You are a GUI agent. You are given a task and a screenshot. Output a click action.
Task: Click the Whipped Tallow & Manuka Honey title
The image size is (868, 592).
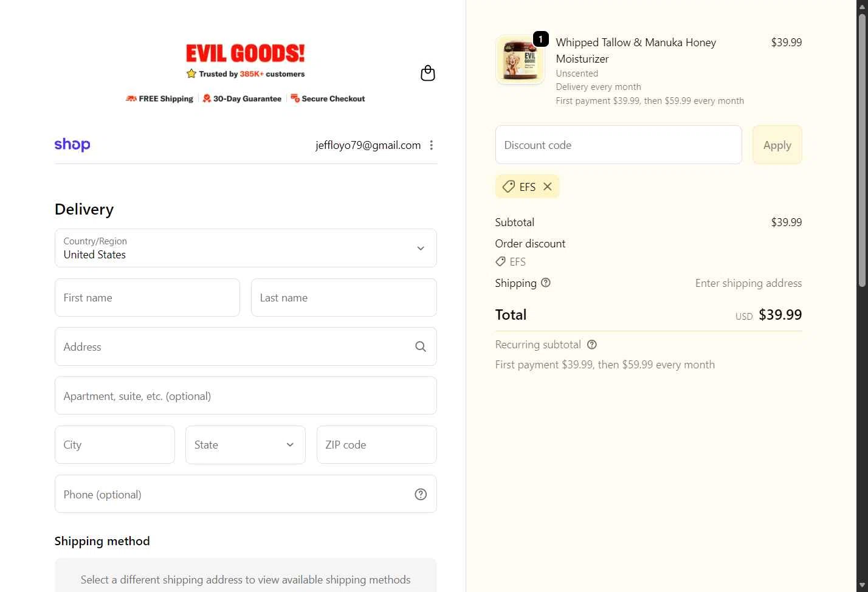(x=636, y=50)
